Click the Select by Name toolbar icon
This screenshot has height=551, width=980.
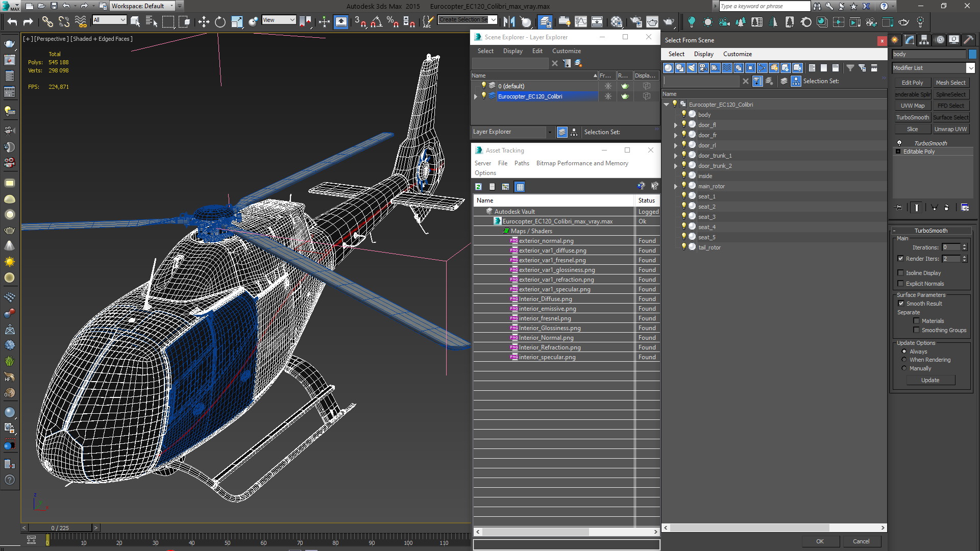(x=152, y=21)
